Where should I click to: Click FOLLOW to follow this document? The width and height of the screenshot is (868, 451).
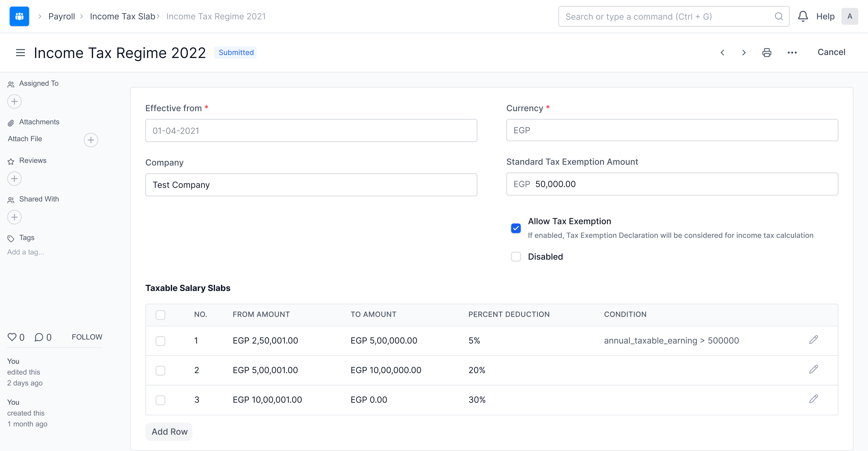click(x=87, y=336)
